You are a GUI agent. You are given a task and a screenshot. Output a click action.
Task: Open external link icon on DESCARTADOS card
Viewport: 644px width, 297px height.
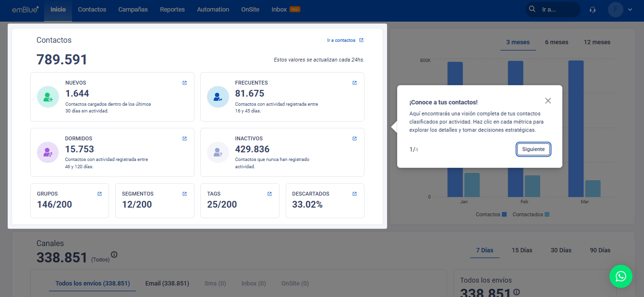(354, 194)
